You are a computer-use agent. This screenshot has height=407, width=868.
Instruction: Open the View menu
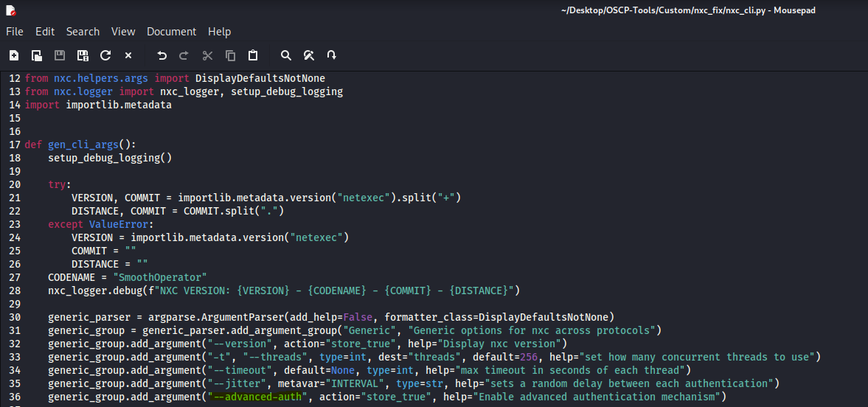[x=123, y=32]
